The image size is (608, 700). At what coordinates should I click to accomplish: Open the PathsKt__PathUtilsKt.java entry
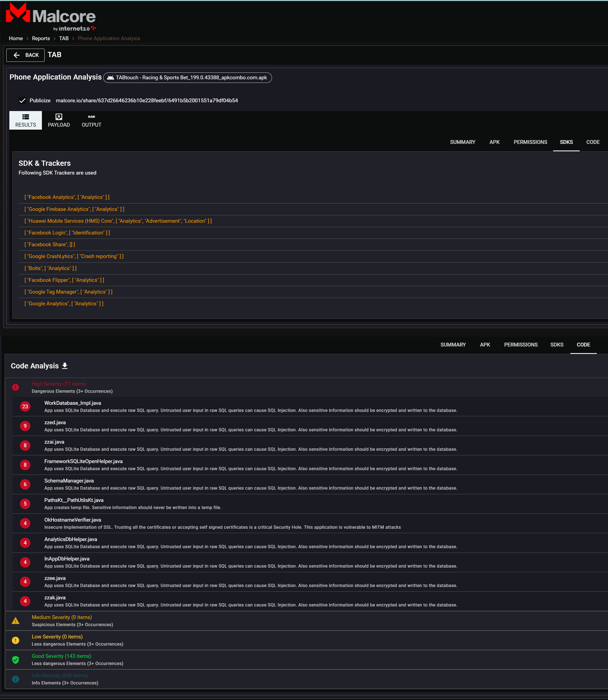(310, 504)
